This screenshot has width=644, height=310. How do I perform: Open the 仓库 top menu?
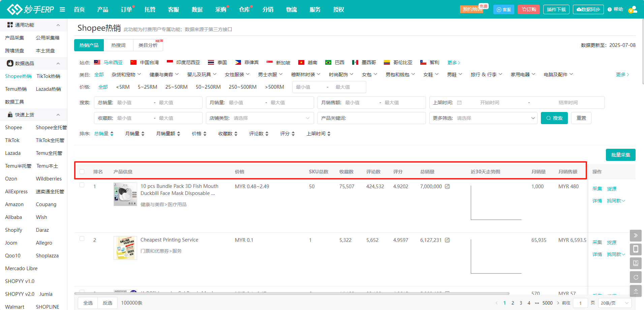point(244,9)
